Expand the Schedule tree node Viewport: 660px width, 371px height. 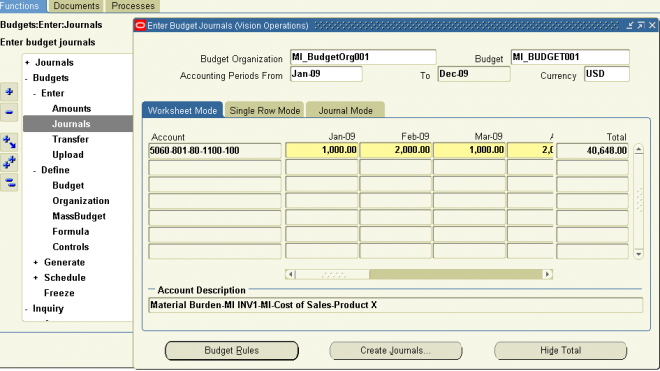click(x=36, y=278)
